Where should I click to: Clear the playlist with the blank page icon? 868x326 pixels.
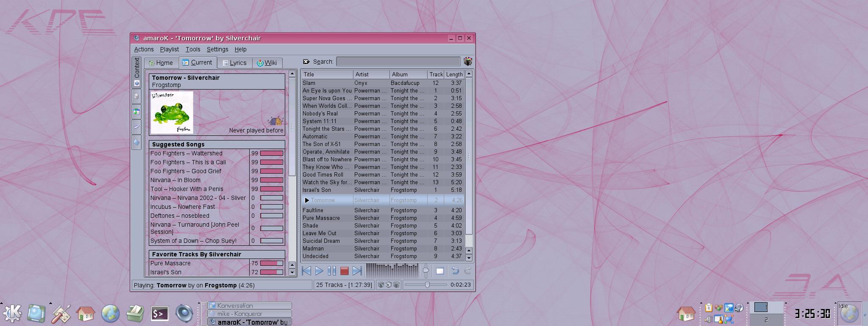point(440,271)
